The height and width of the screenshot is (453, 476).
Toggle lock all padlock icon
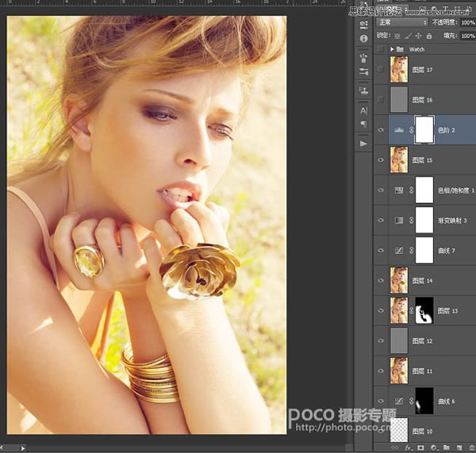tap(429, 36)
